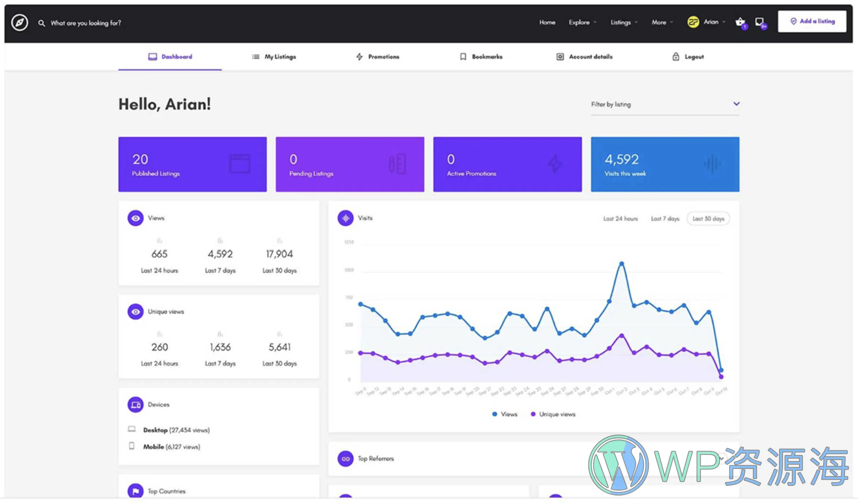The height and width of the screenshot is (504, 858).
Task: Select the Dashboard tab
Action: (170, 57)
